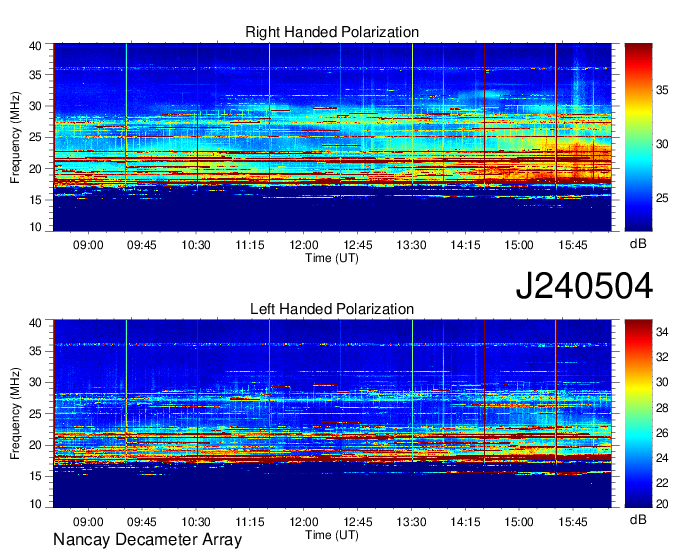Screen dimensions: 680x552
Task: Click 15:00 tick on bottom plot
Action: 519,522
